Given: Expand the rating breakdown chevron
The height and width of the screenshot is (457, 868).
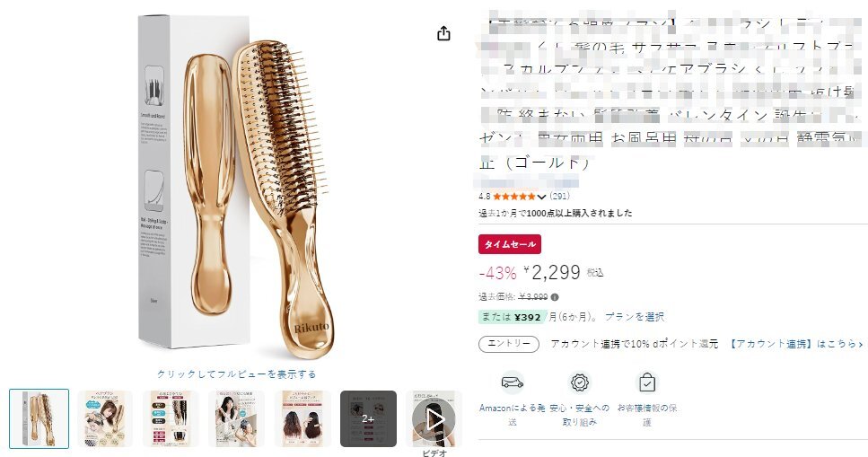Looking at the screenshot, I should coord(541,197).
